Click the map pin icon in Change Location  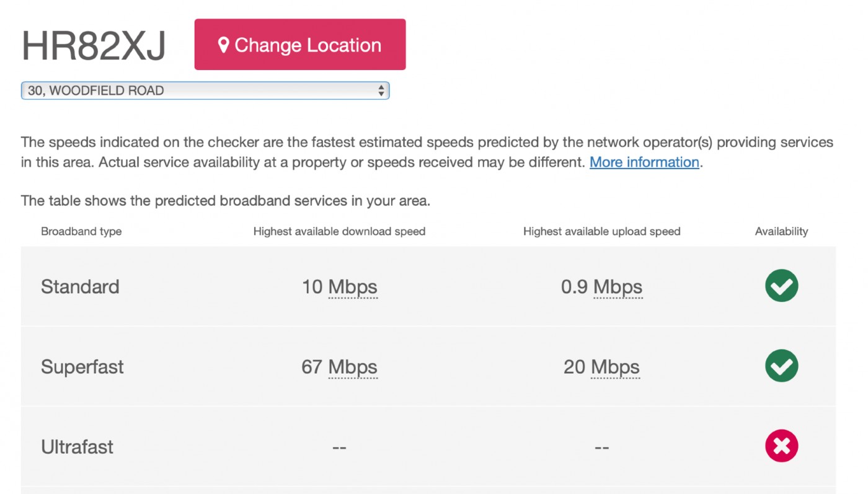tap(224, 45)
